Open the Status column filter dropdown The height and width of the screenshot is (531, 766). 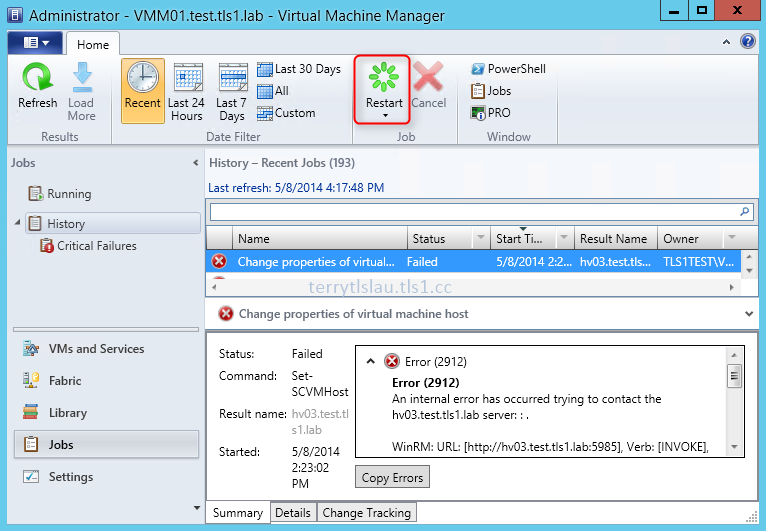pos(481,238)
